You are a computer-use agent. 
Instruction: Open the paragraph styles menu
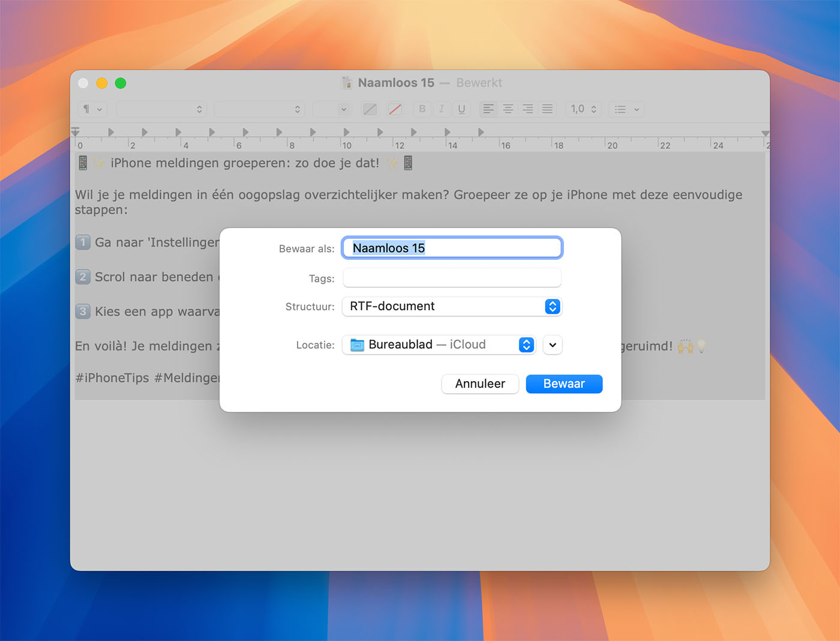click(x=92, y=109)
